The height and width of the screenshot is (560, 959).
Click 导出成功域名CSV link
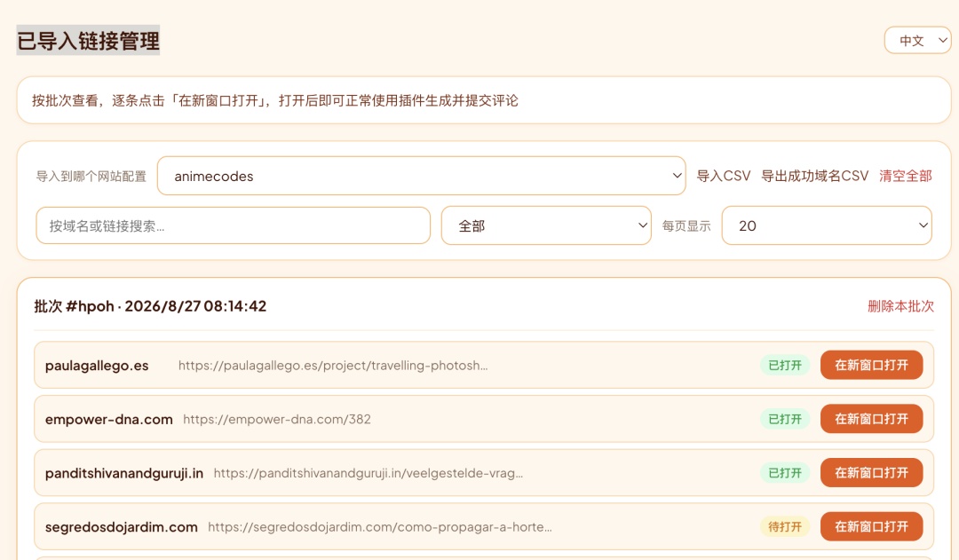point(814,176)
